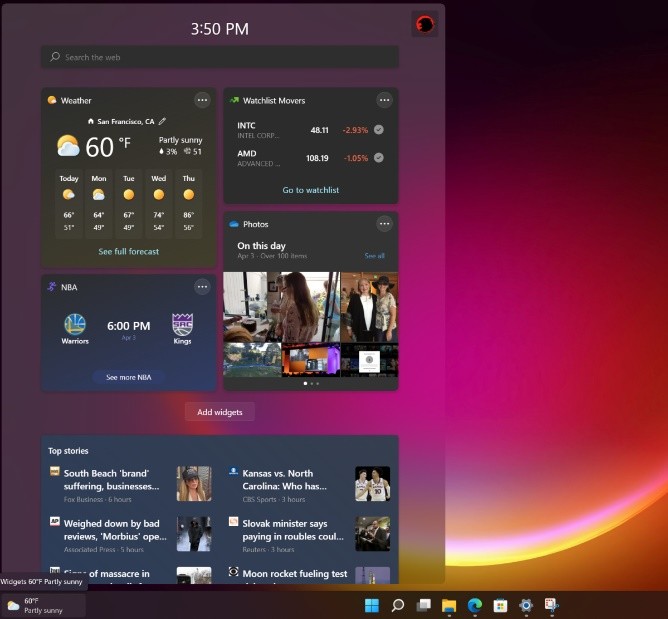Open the INTC stock row
Image resolution: width=668 pixels, height=619 pixels.
point(311,130)
